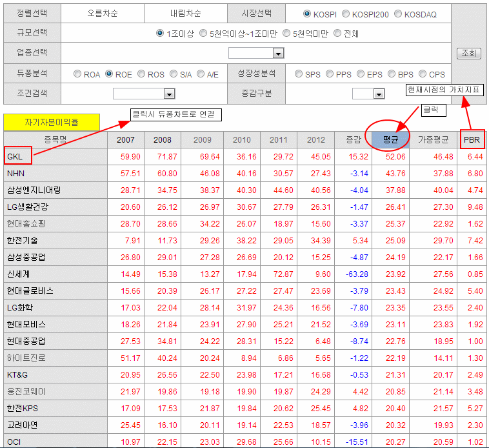Select the 전체 size option

click(337, 33)
